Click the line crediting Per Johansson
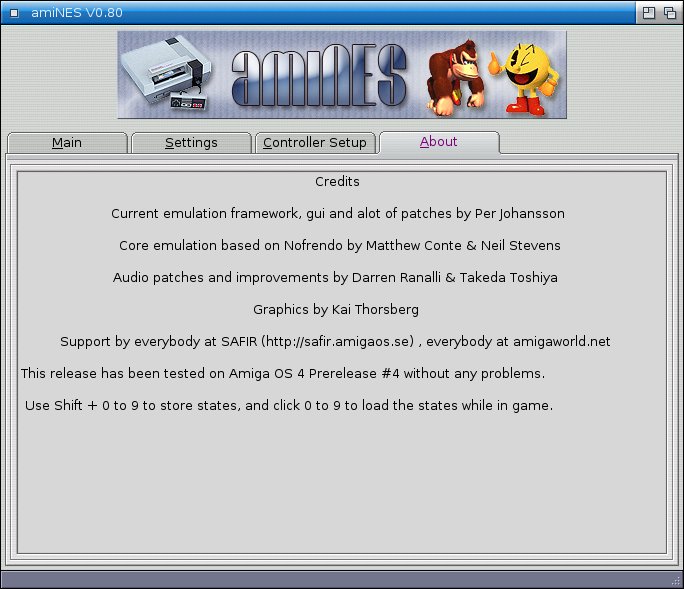 (338, 213)
